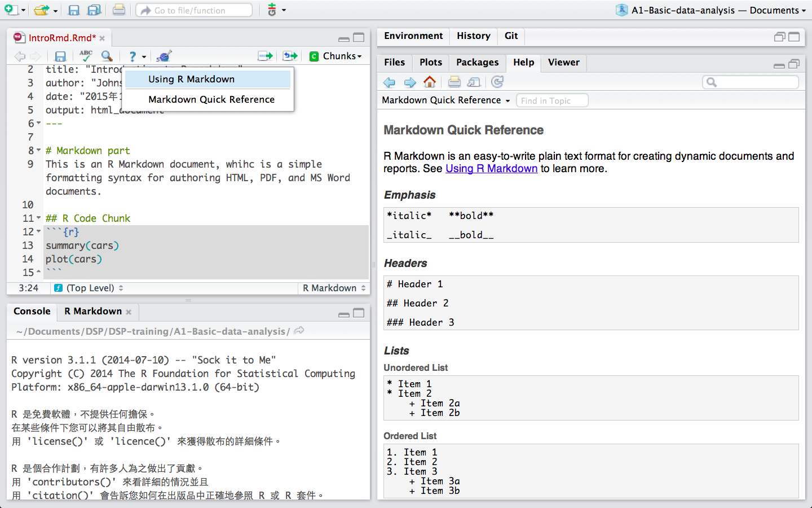
Task: Select Using R Markdown from the help menu
Action: click(x=192, y=79)
